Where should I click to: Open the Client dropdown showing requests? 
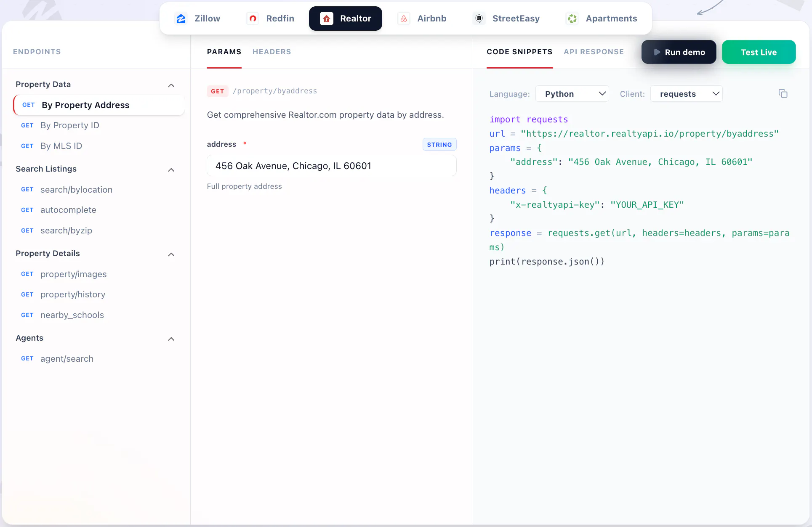(686, 94)
